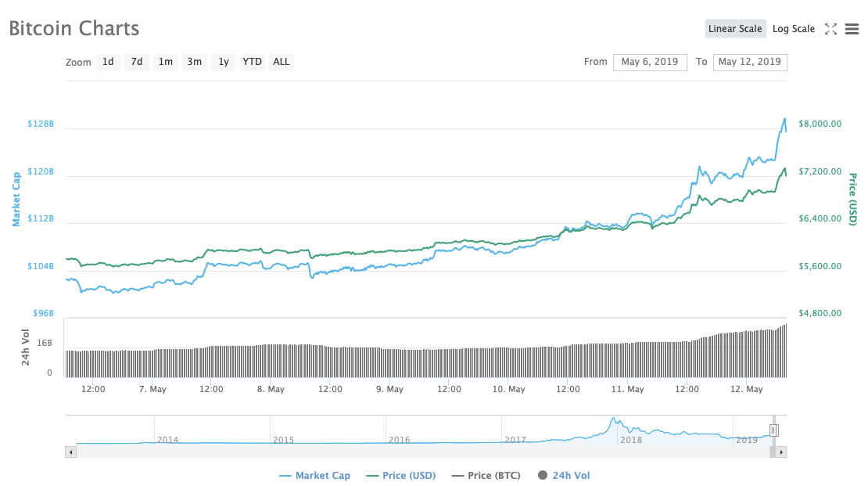The image size is (868, 486).
Task: Click the 7. May x-axis label
Action: click(152, 389)
